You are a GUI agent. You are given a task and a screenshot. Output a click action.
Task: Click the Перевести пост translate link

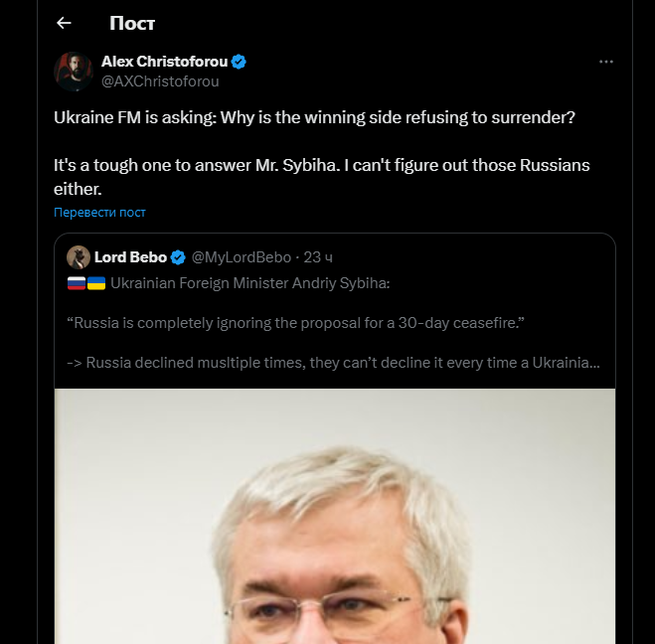(x=99, y=213)
